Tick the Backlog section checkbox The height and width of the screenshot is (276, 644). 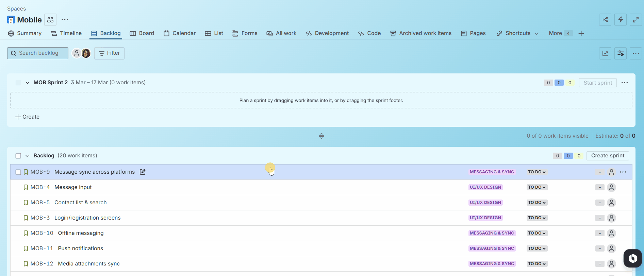(x=18, y=156)
